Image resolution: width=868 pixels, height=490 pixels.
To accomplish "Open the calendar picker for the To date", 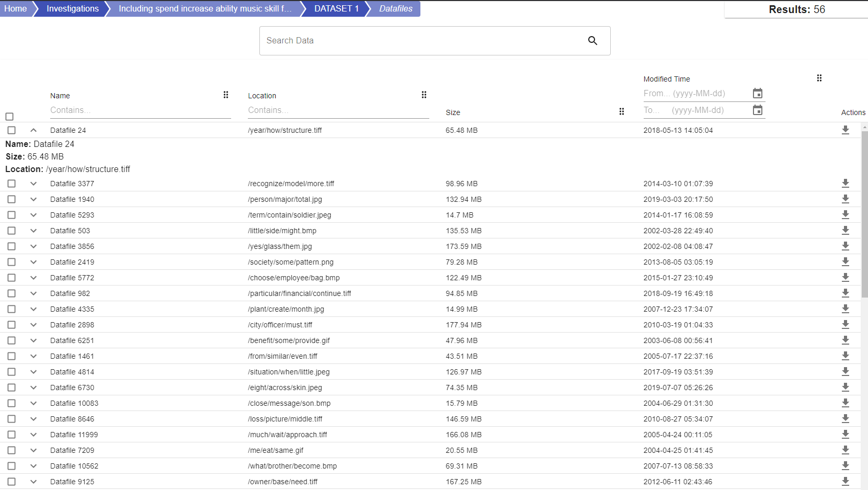I will pyautogui.click(x=758, y=110).
